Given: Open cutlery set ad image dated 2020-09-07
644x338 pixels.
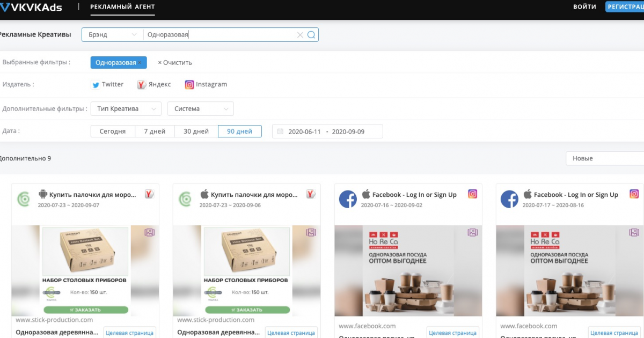Looking at the screenshot, I should (85, 271).
